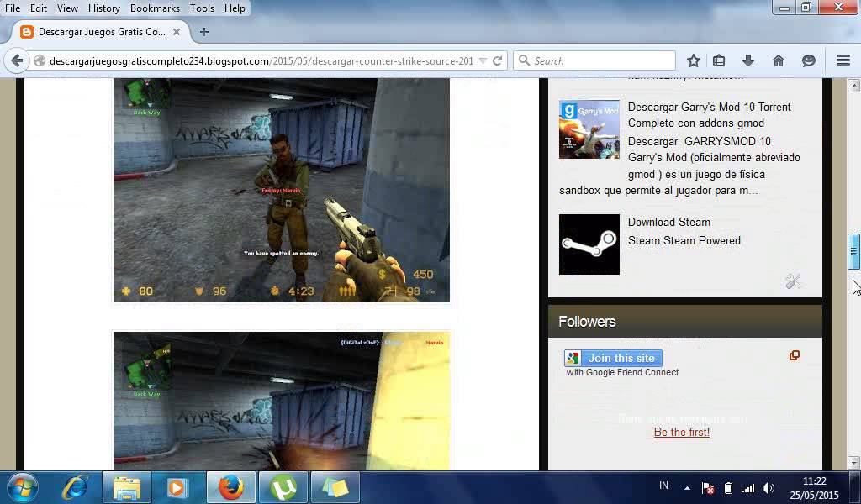Click the Garry's Mod post thumbnail

click(589, 129)
